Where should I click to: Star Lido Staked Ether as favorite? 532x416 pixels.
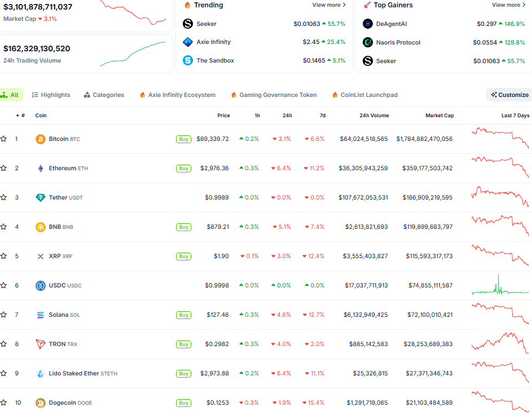coord(4,373)
